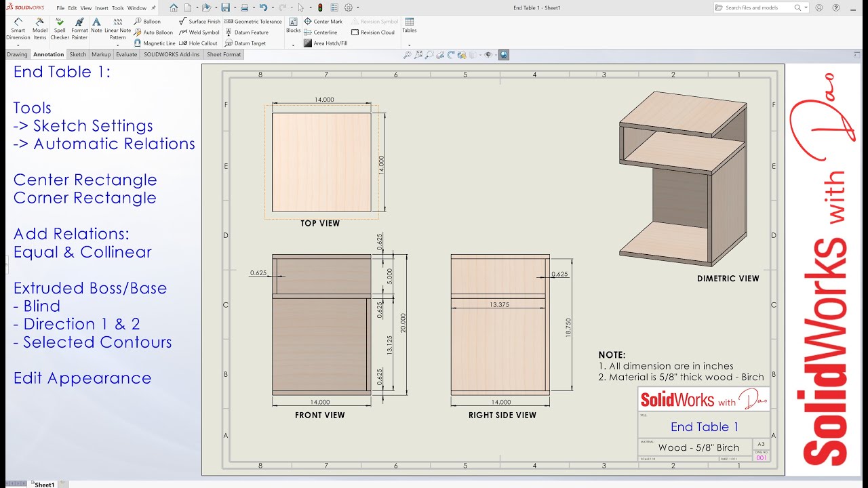Viewport: 868px width, 488px height.
Task: Click the Add Sheet button
Action: coord(62,483)
